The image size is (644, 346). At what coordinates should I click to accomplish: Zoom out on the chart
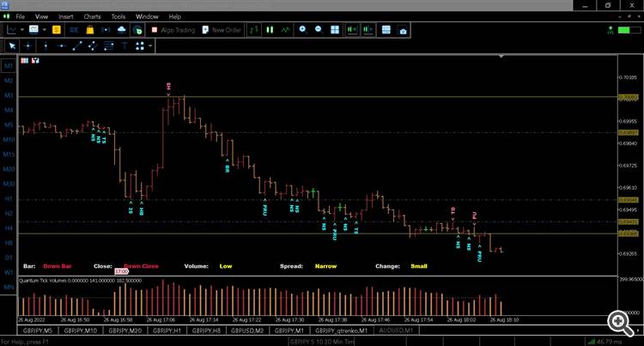pos(319,30)
